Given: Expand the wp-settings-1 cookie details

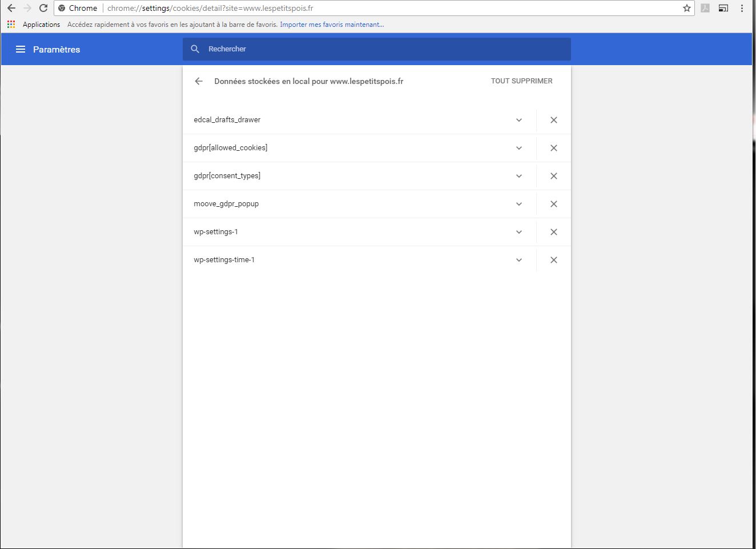Looking at the screenshot, I should click(x=518, y=232).
